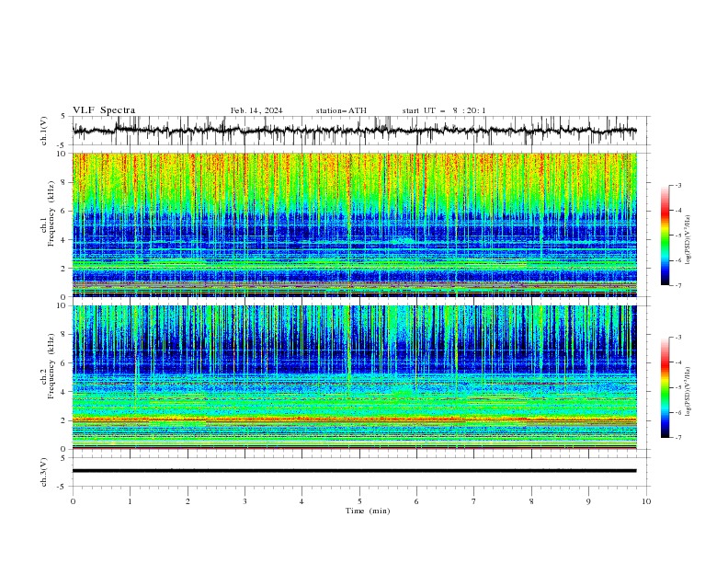Click the "8" minute tick label
728x563 pixels.
pyautogui.click(x=531, y=501)
